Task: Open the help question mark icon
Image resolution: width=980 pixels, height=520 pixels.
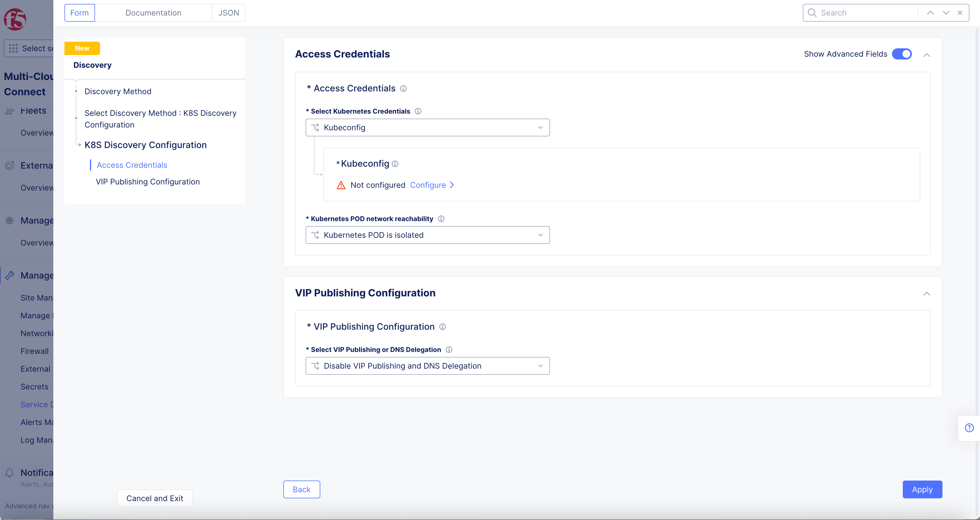Action: 969,428
